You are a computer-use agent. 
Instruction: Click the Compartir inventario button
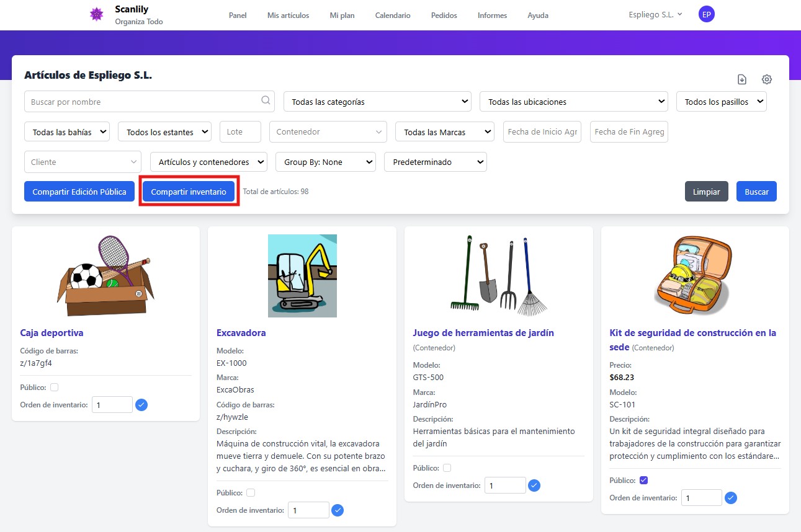pos(188,191)
